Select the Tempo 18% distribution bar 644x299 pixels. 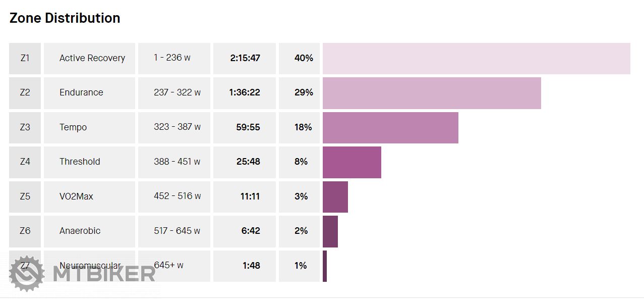(x=390, y=128)
